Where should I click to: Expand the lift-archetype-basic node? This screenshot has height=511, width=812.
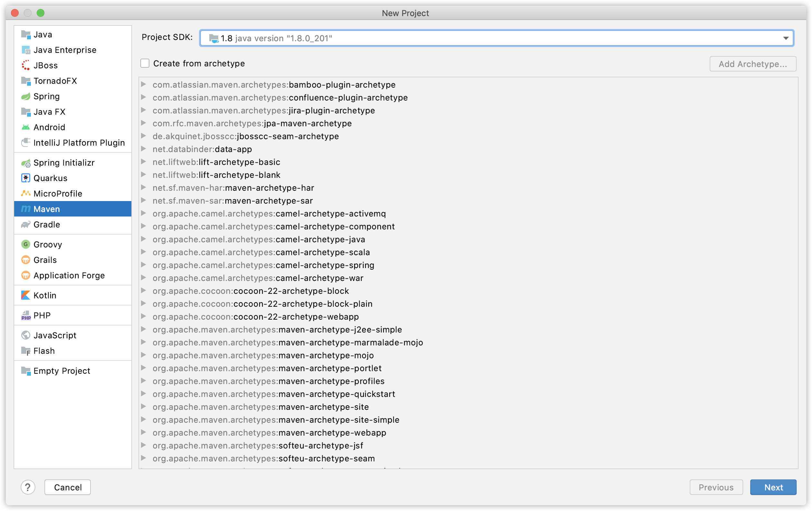click(x=144, y=162)
